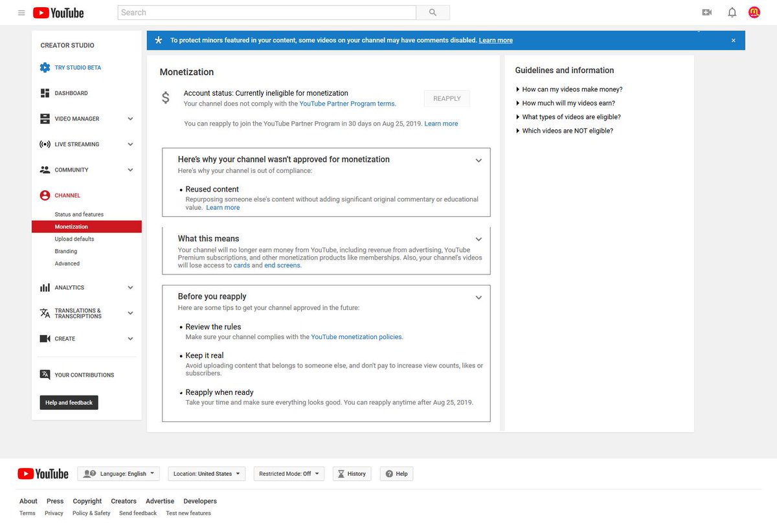
Task: Click the Video Manager icon
Action: pyautogui.click(x=45, y=119)
